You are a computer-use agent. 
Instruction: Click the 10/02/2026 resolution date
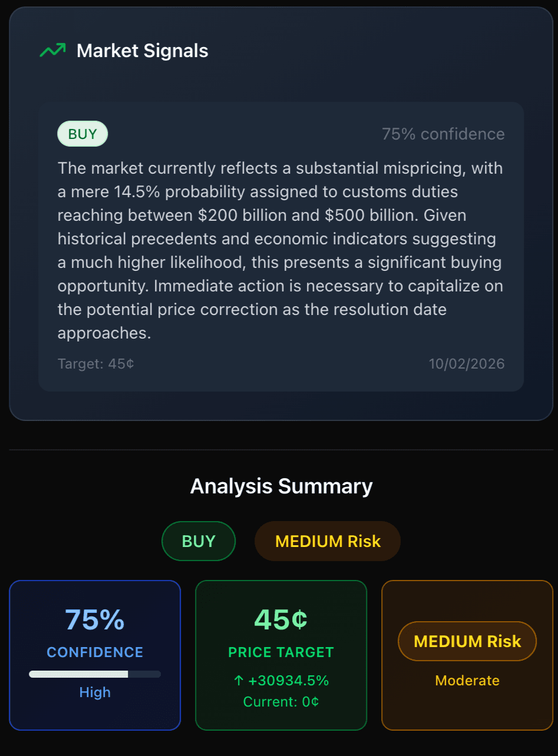[467, 364]
